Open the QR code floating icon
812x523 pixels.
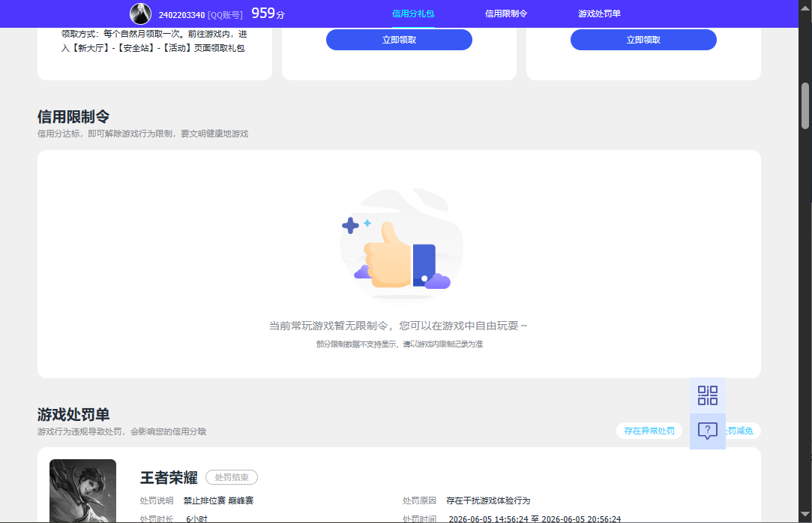pyautogui.click(x=707, y=395)
